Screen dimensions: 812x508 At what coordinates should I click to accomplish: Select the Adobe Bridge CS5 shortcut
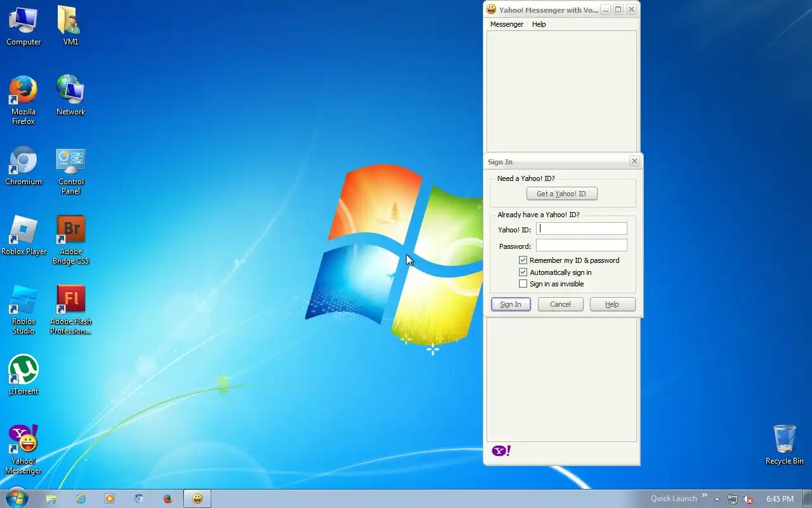click(70, 240)
